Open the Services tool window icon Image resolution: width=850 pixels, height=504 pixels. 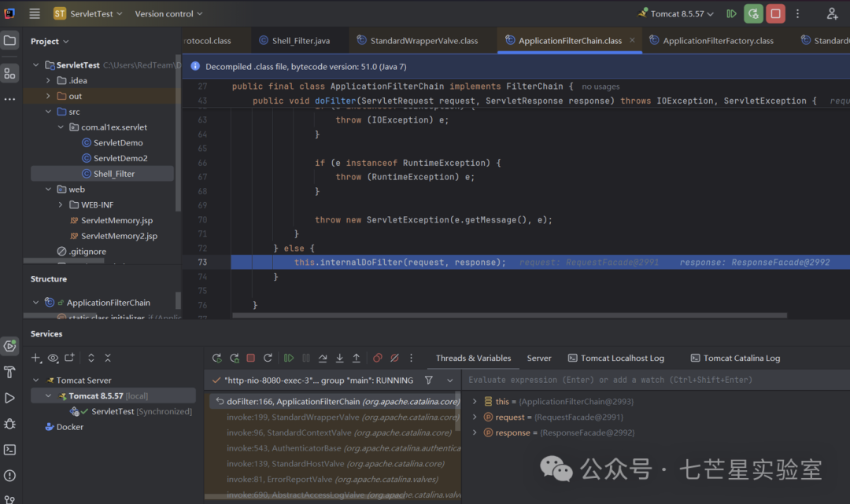(x=9, y=347)
